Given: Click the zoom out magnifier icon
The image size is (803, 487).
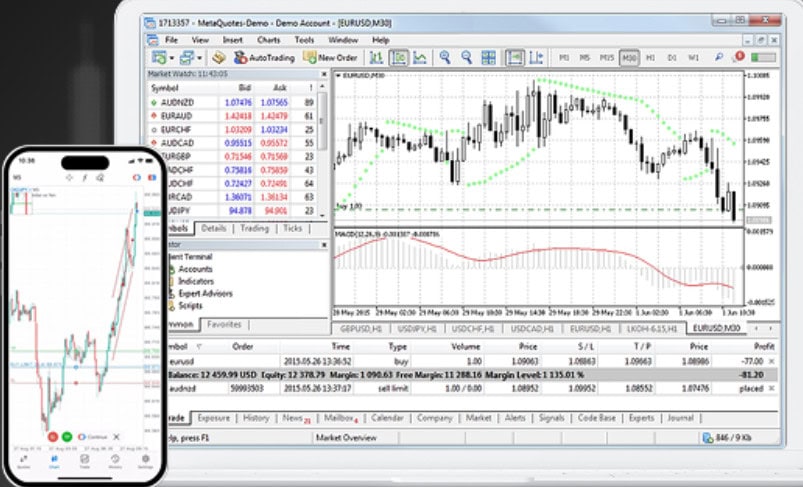Looking at the screenshot, I should pyautogui.click(x=467, y=58).
